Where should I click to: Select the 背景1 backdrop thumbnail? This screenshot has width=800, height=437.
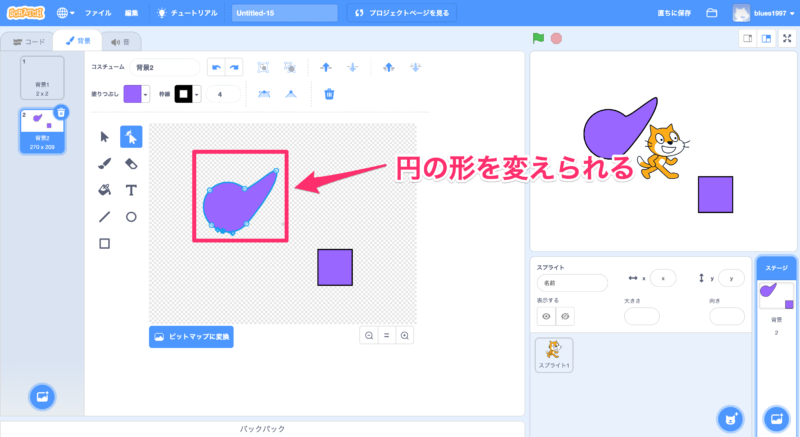[x=42, y=77]
